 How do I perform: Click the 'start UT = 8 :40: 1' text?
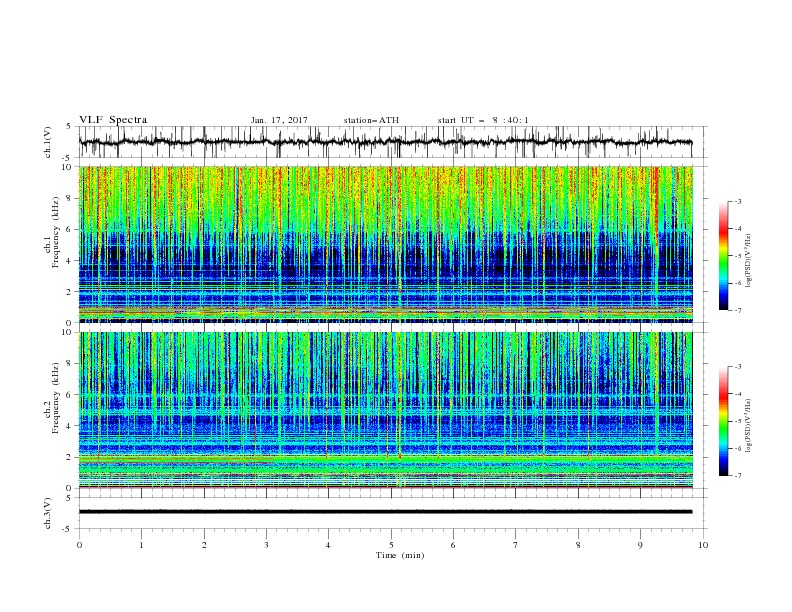coord(483,120)
